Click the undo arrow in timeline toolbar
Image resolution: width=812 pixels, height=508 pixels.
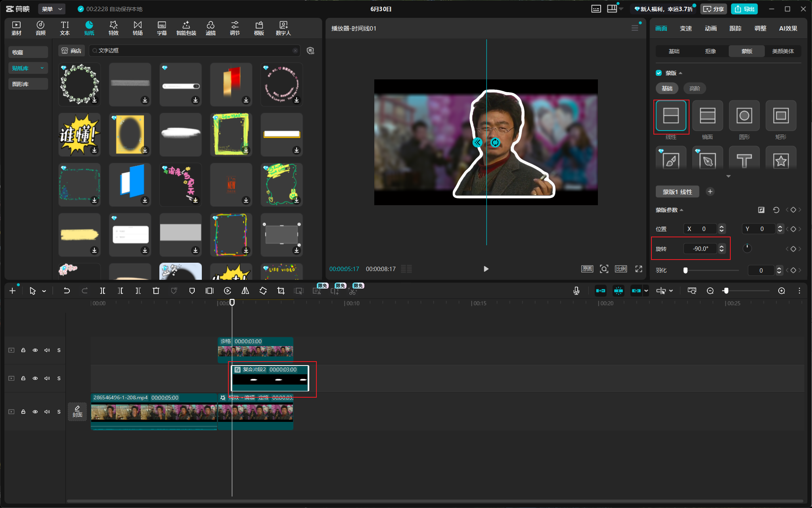click(67, 291)
